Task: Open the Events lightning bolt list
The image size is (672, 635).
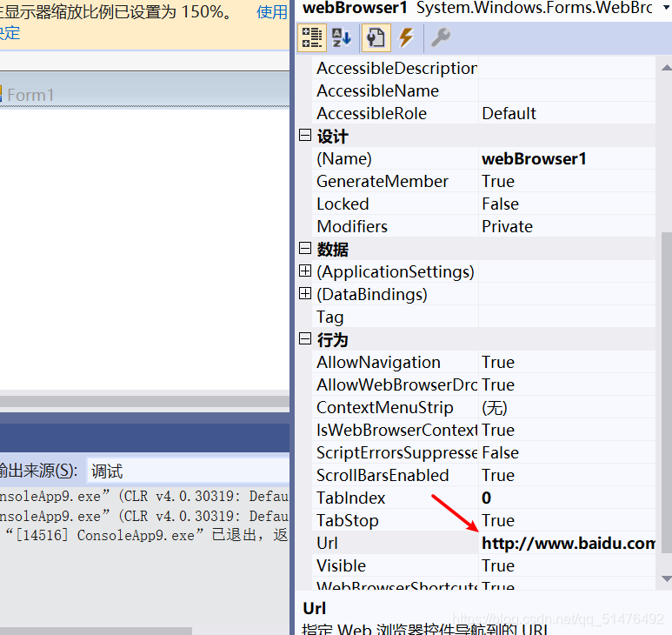Action: click(406, 37)
